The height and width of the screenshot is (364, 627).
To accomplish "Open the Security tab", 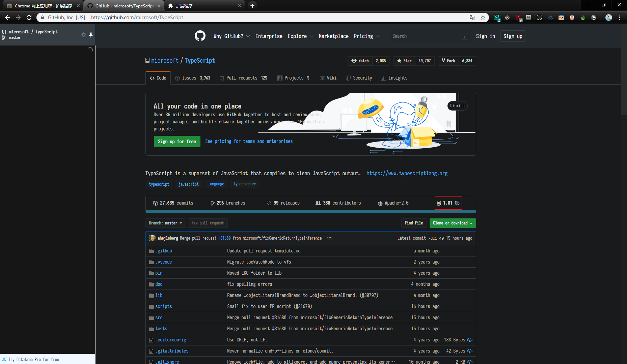I will pos(359,78).
